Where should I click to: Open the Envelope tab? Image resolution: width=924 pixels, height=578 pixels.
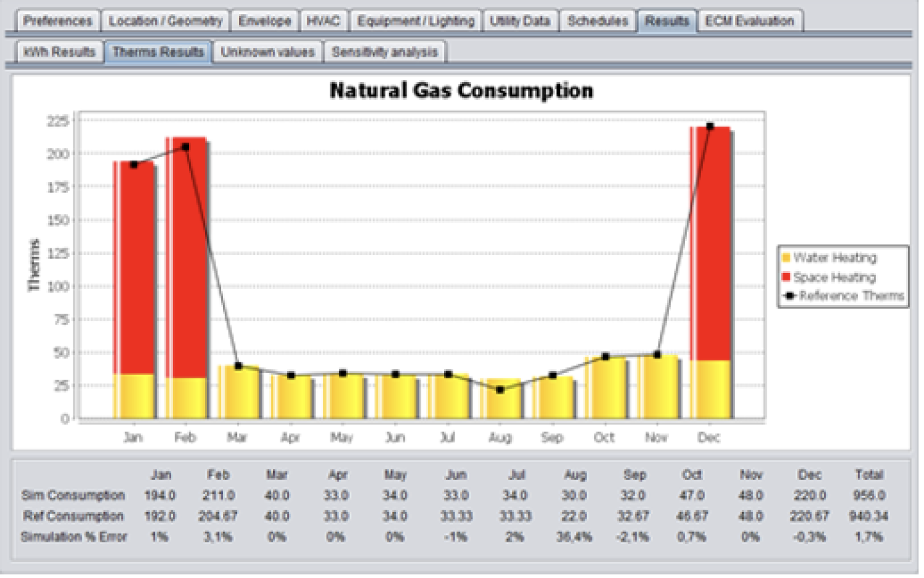[264, 21]
